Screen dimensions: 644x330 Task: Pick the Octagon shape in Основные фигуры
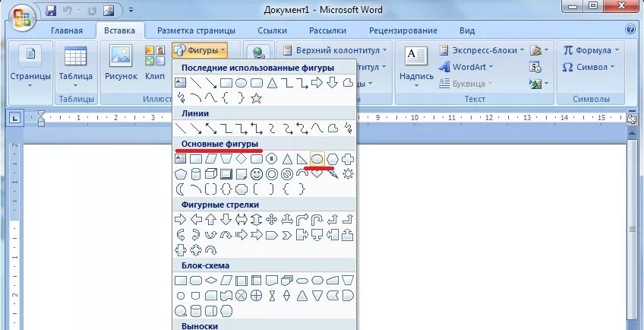point(271,159)
